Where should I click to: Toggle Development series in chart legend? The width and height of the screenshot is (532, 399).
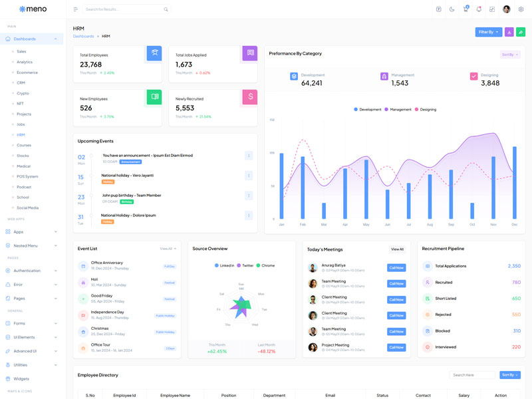tap(368, 109)
